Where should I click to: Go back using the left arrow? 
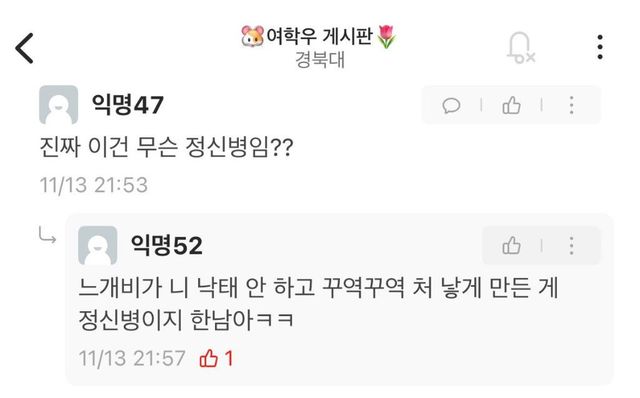[x=24, y=48]
